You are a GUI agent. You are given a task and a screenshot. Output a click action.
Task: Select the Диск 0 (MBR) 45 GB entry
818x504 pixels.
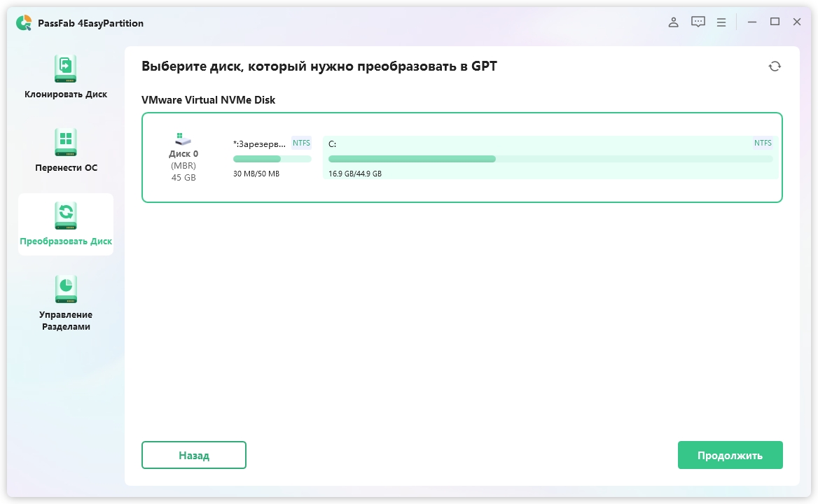pyautogui.click(x=183, y=166)
